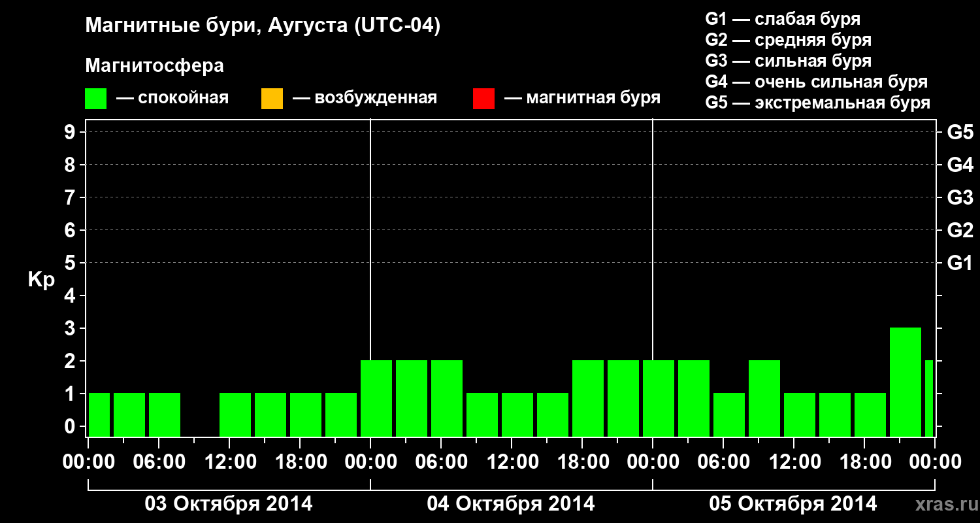Click the Kp 2 bar at 09:00 on 05 Октября
The height and width of the screenshot is (523, 980).
[764, 398]
